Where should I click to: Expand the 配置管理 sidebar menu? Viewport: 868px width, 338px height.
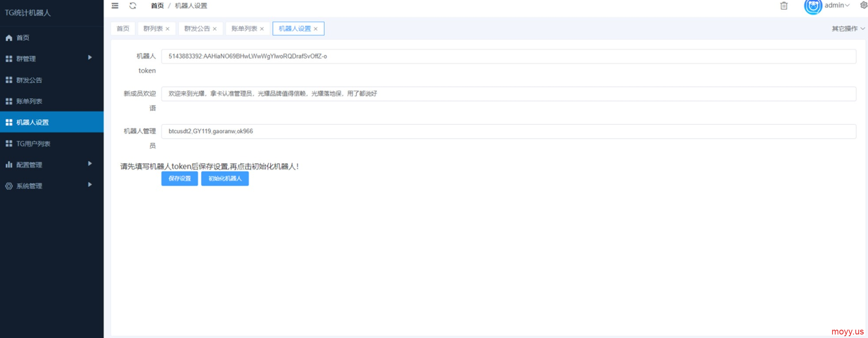(x=51, y=164)
